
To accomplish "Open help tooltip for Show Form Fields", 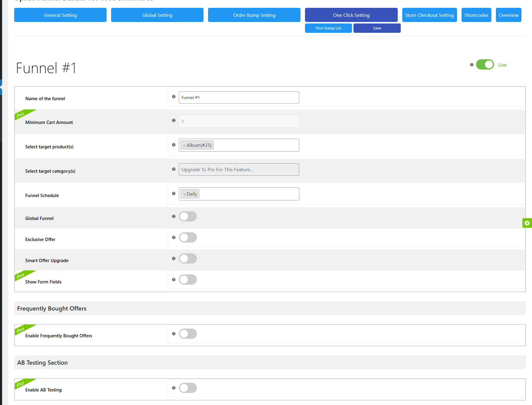I will pos(174,280).
